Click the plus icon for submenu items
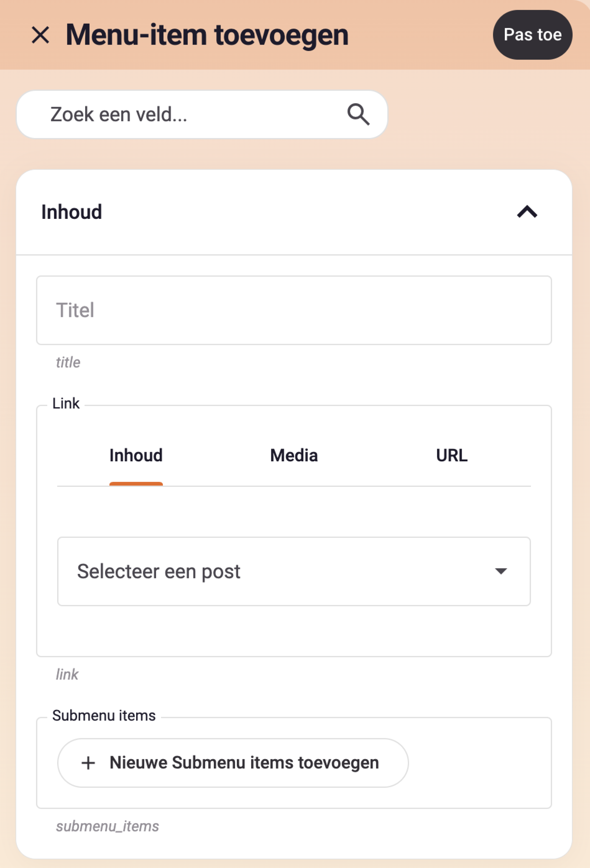This screenshot has height=868, width=590. [x=88, y=763]
